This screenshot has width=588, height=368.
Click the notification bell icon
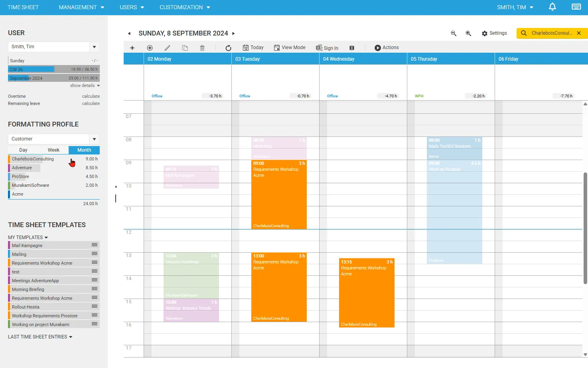tap(552, 7)
